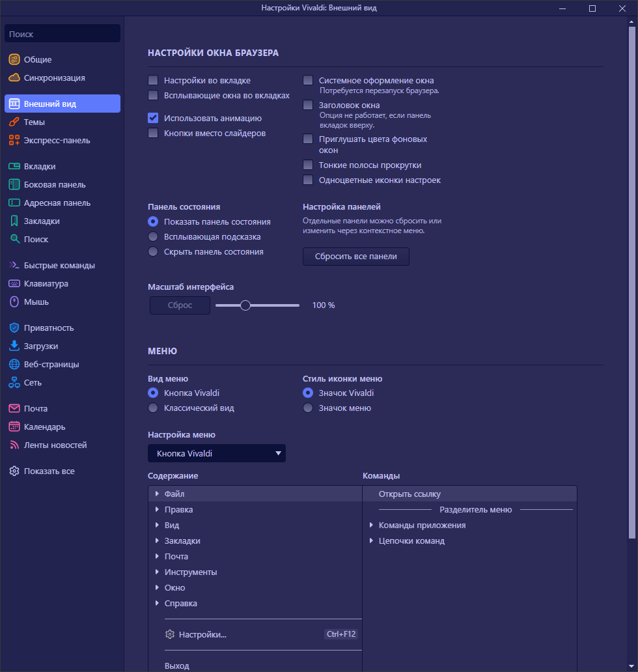This screenshot has height=672, width=638.
Task: Disable the Использовать анимацию checkbox
Action: click(154, 119)
